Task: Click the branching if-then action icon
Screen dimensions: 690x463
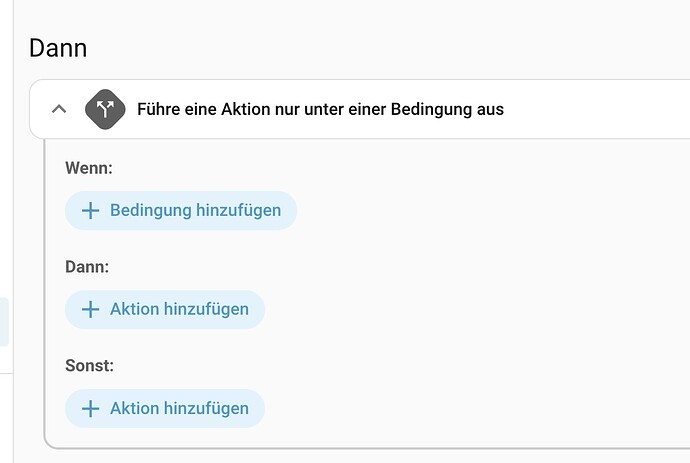Action: (x=104, y=109)
